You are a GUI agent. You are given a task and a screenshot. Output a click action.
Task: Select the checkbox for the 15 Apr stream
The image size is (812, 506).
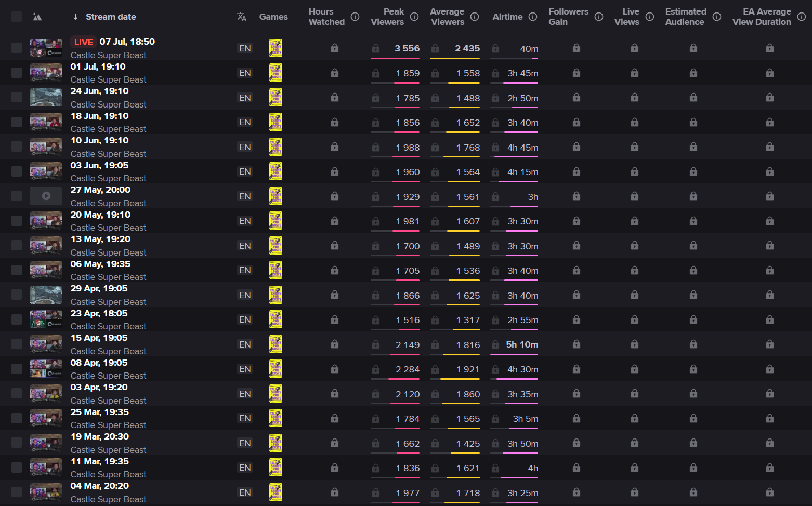17,344
